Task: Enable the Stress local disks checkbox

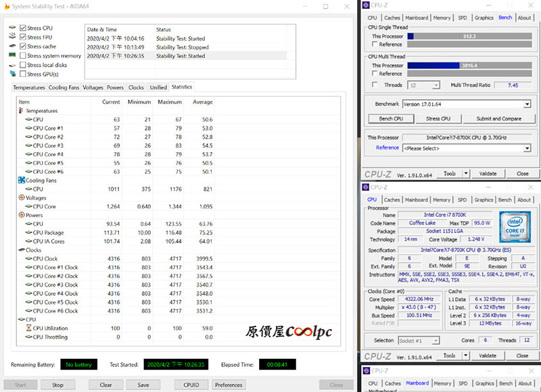Action: click(23, 65)
